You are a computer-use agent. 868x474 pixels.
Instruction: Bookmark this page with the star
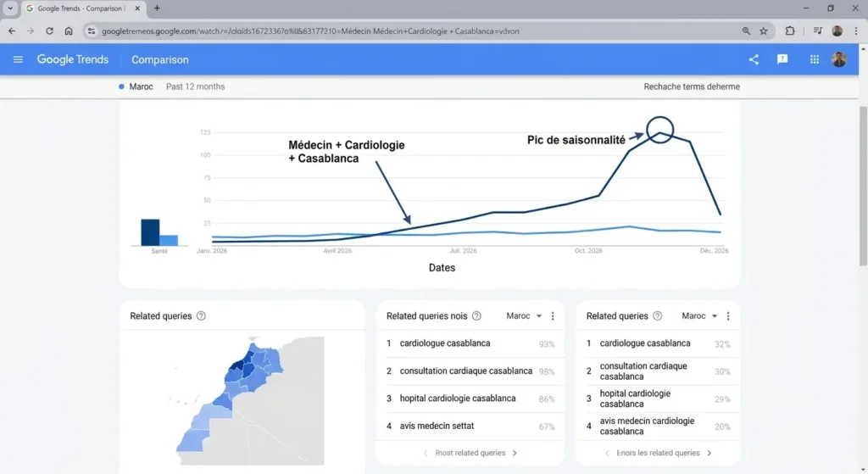coord(764,31)
